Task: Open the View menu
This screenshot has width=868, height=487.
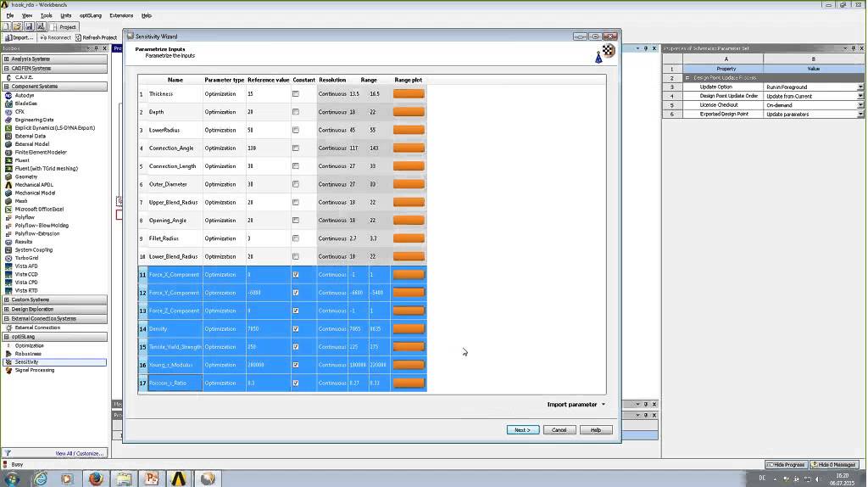Action: (26, 15)
